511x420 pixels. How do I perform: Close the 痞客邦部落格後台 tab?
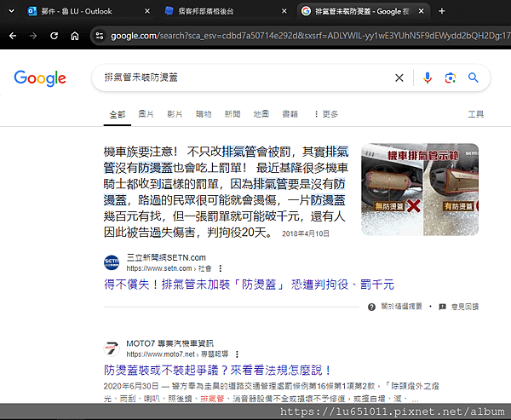click(x=284, y=11)
